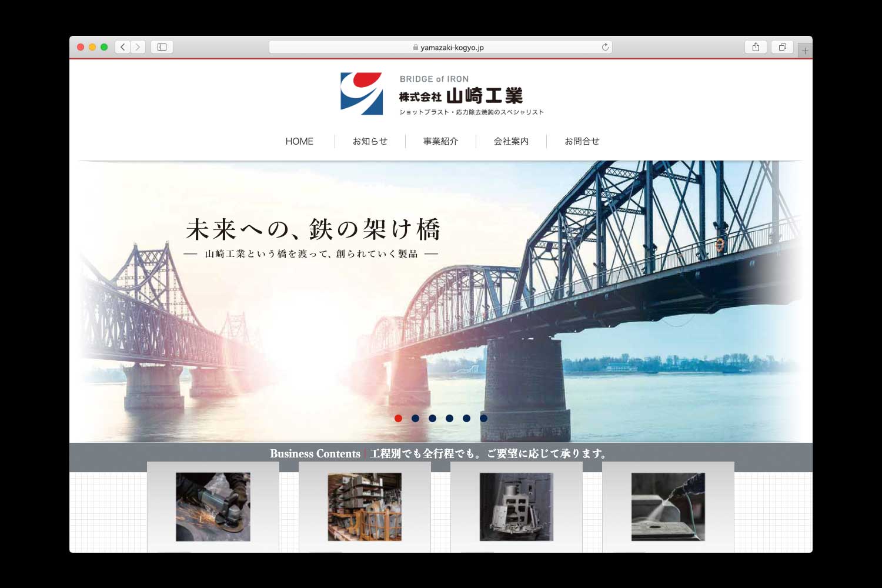Image resolution: width=882 pixels, height=588 pixels.
Task: Show all tabs overview icon
Action: [x=782, y=47]
